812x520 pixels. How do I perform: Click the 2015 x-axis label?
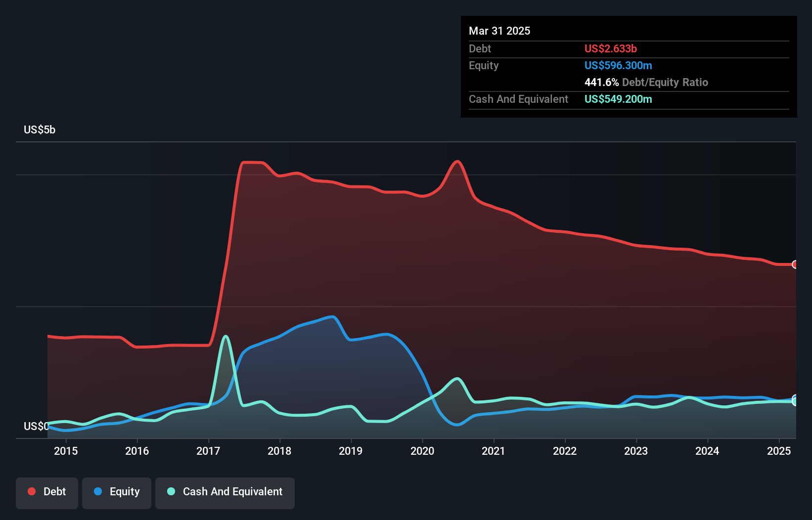[x=66, y=451]
